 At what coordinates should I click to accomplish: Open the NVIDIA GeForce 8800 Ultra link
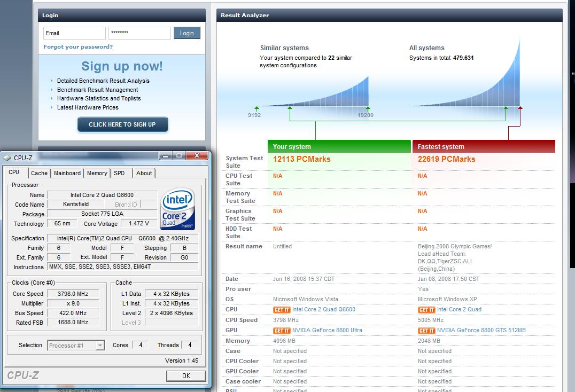[x=327, y=331]
